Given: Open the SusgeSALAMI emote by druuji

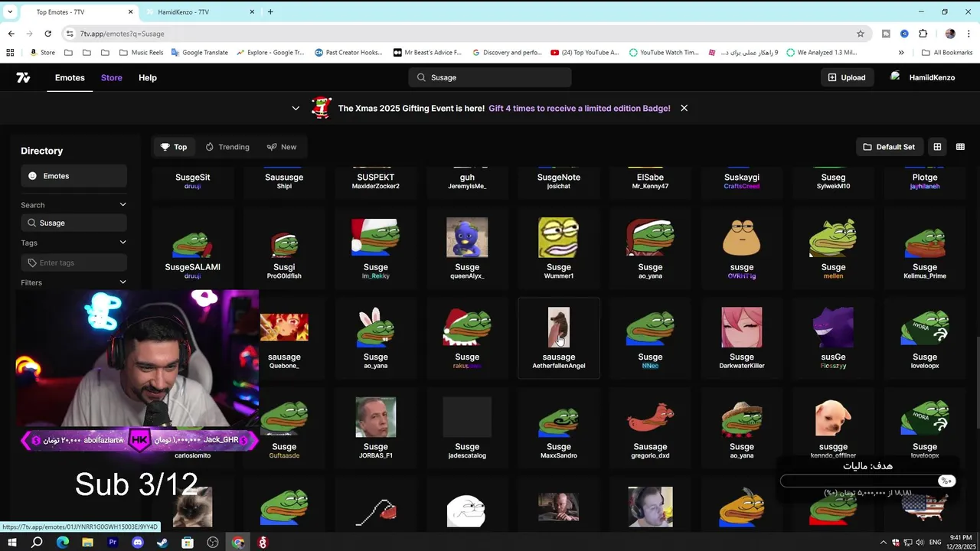Looking at the screenshot, I should coord(192,249).
